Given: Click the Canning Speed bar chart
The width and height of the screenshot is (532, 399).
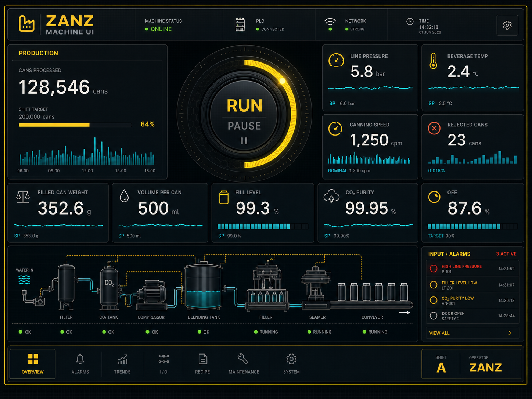Looking at the screenshot, I should click(x=369, y=158).
